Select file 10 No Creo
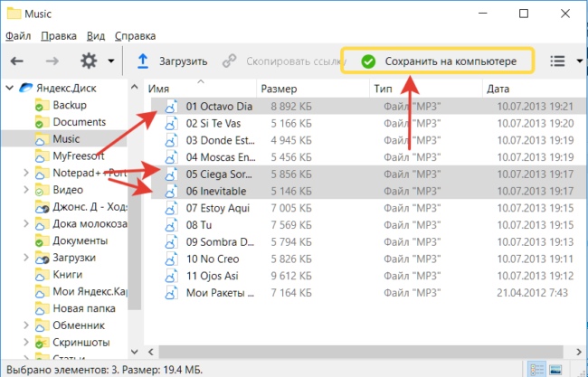The width and height of the screenshot is (588, 377). 213,259
